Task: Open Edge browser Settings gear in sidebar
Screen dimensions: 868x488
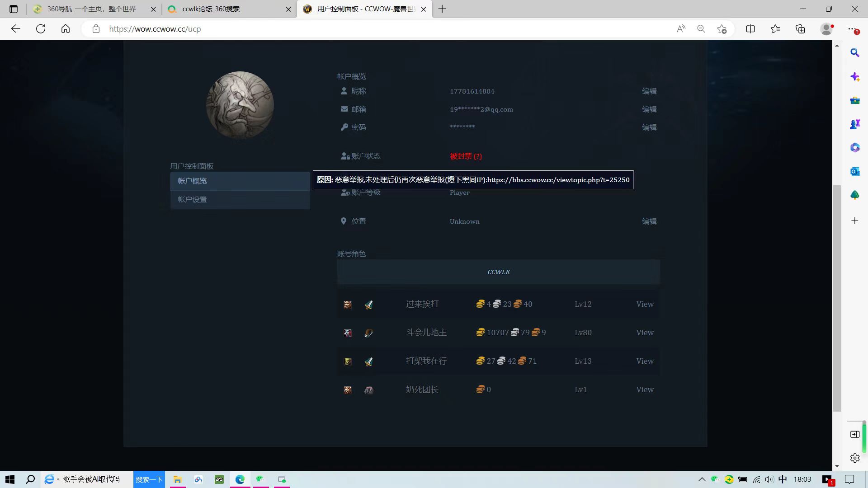Action: 855,458
